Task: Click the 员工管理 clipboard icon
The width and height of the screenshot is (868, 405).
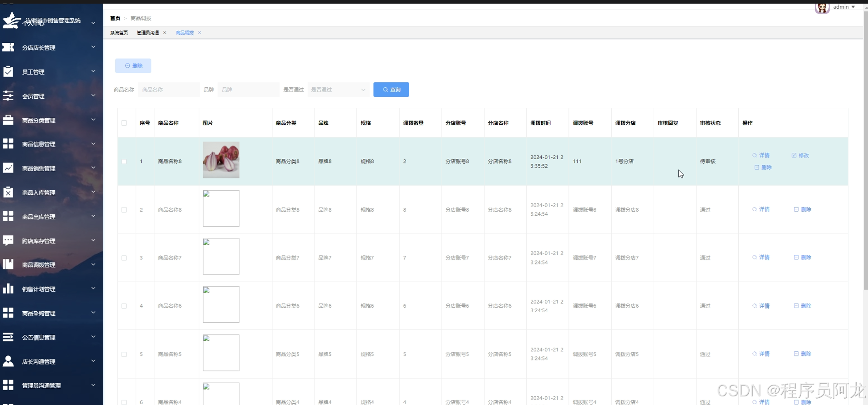Action: [x=8, y=71]
